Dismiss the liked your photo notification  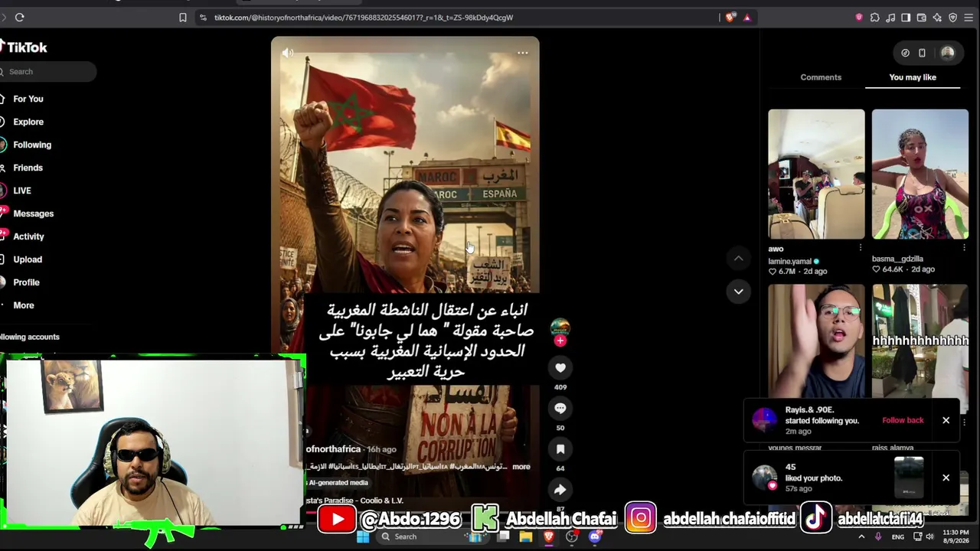[946, 478]
